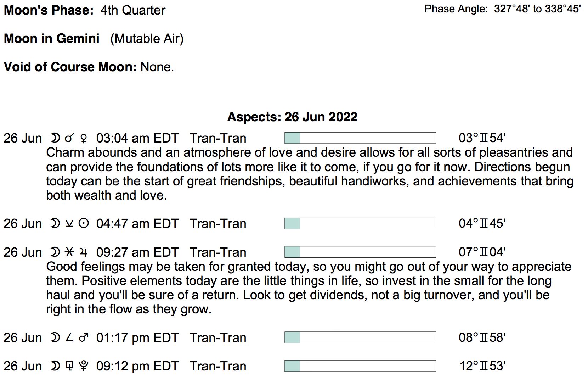Screen dimensions: 588x385
Task: Click the "Moon's Phase" label
Action: 49,10
